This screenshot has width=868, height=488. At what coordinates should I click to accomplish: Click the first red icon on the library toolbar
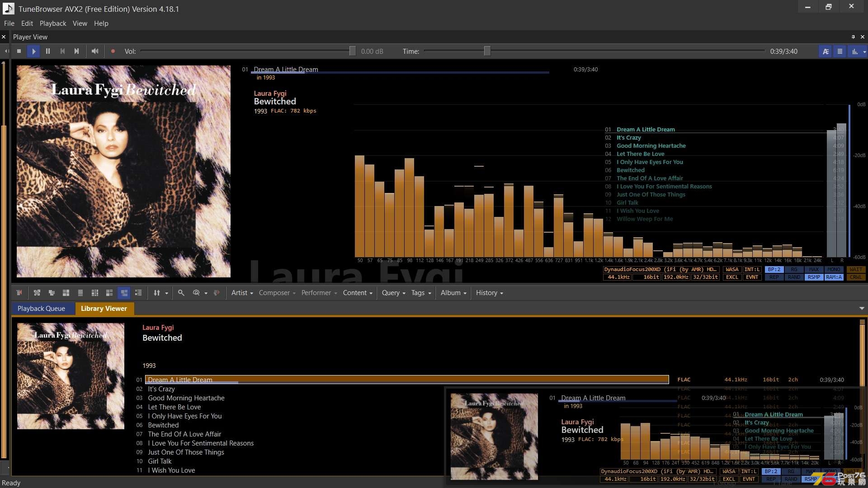[x=19, y=293]
